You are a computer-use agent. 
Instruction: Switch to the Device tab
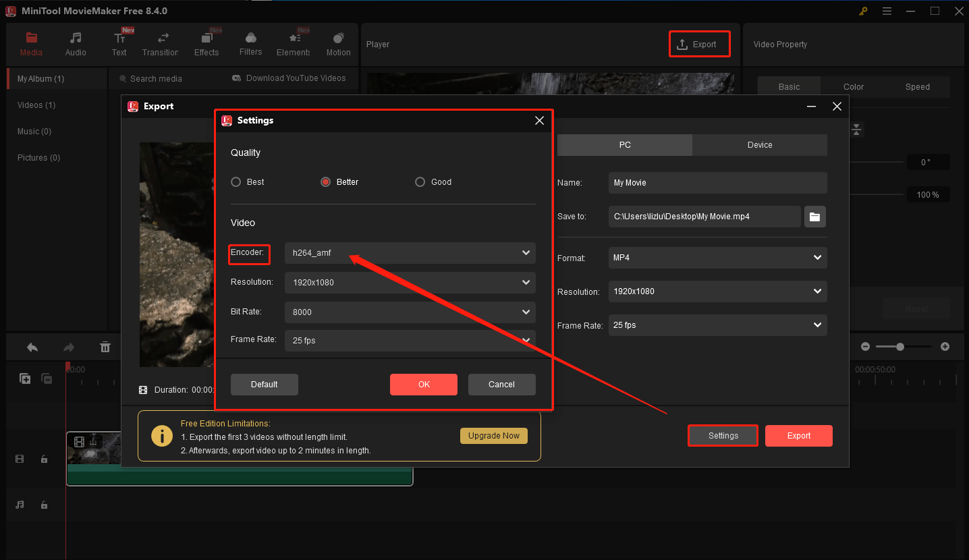tap(759, 144)
